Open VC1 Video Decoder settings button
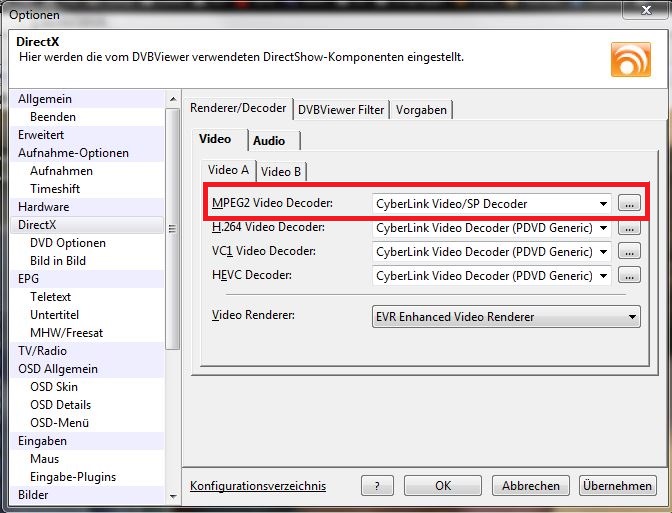The image size is (672, 513). coord(629,252)
